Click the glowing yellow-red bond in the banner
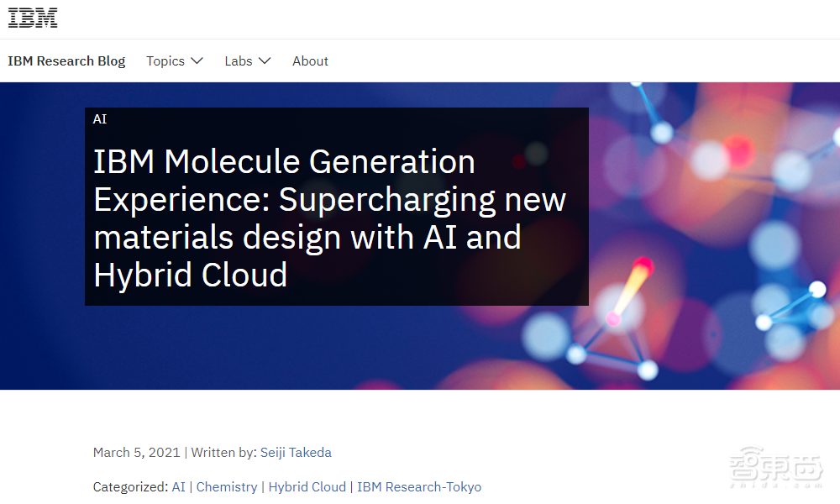The height and width of the screenshot is (504, 840). pyautogui.click(x=630, y=290)
